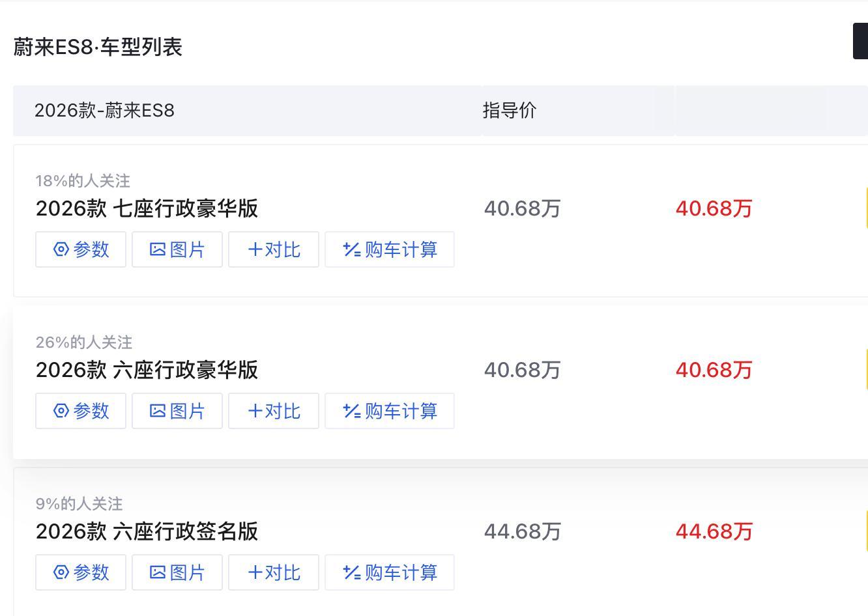
Task: Click the 指导价 column header
Action: 509,111
